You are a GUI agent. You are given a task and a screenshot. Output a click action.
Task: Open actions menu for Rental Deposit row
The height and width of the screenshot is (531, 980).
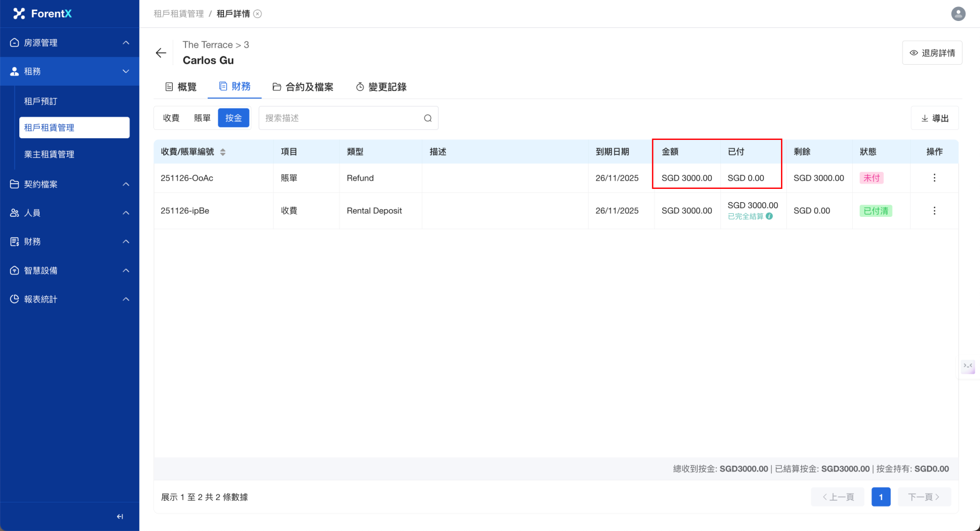(934, 211)
